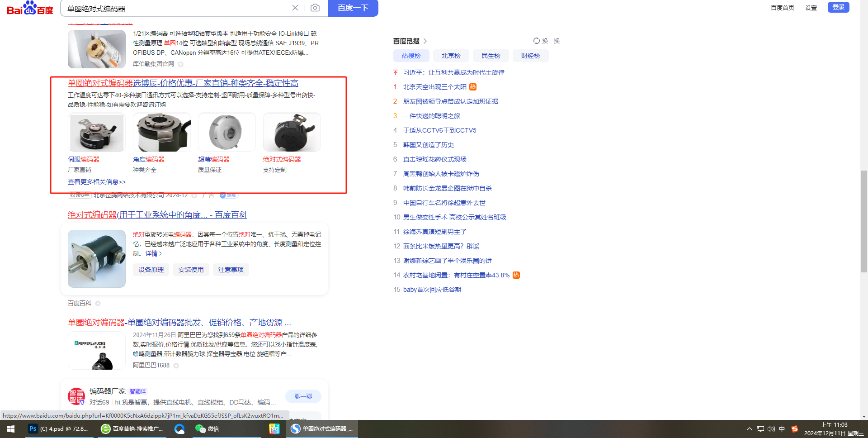868x438 pixels.
Task: Click the small icon beside 库伯勒集团官网
Action: pos(180,64)
